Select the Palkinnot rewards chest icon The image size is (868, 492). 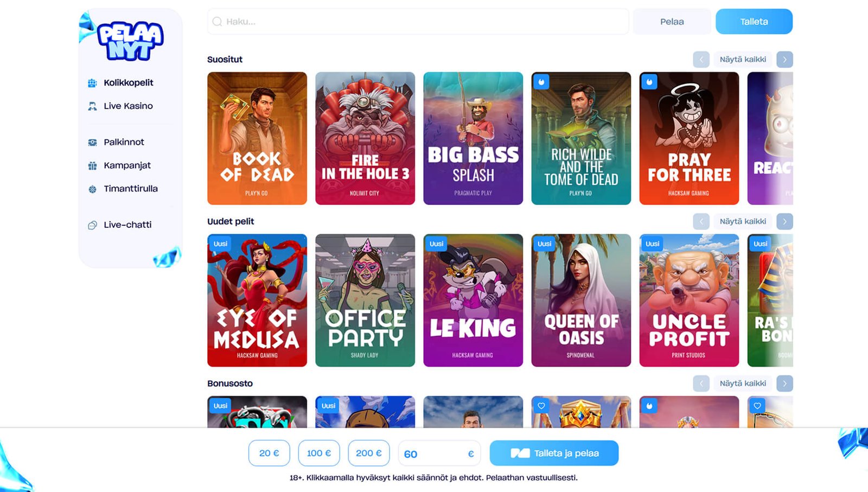pyautogui.click(x=92, y=142)
